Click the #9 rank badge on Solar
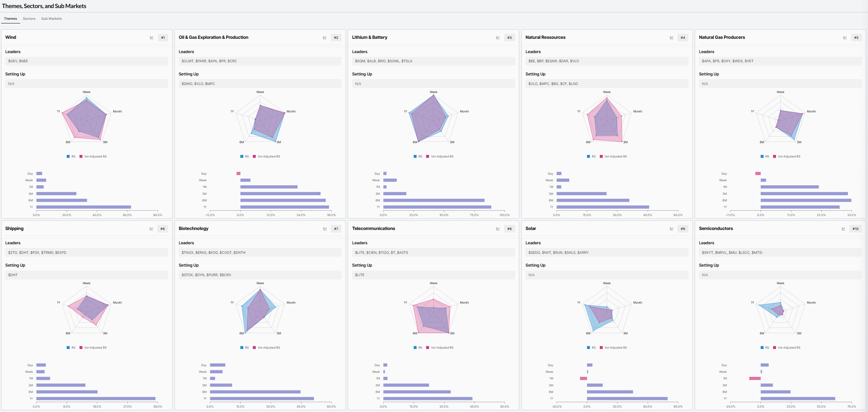The width and height of the screenshot is (868, 412). pyautogui.click(x=683, y=229)
